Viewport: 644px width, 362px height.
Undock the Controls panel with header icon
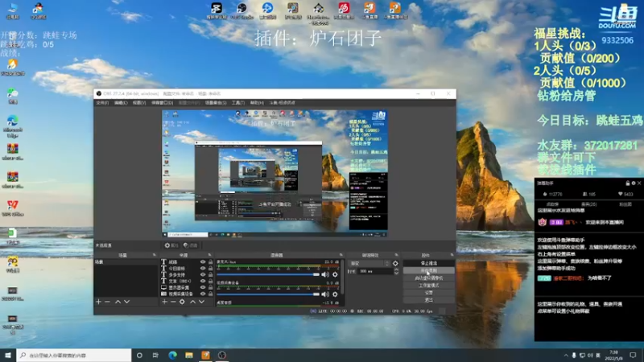tap(452, 255)
